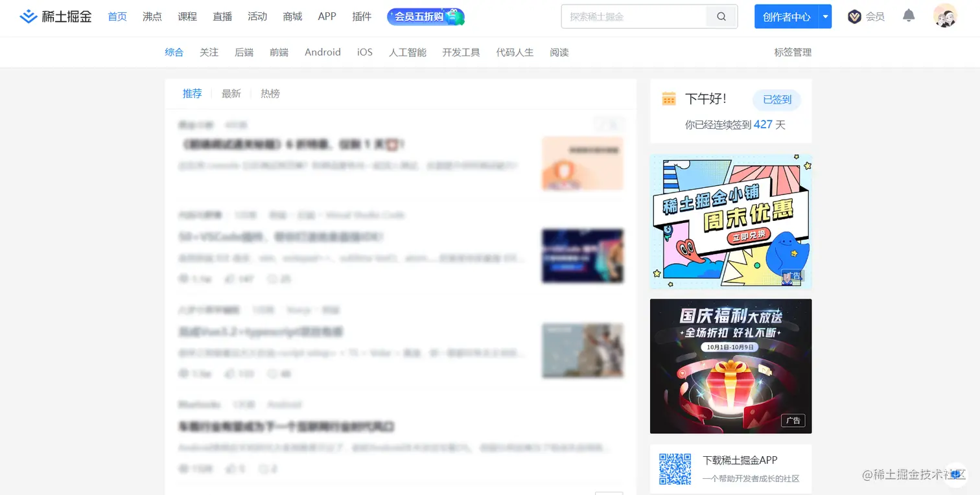Open the 周末优惠 banner ad

[x=731, y=222]
